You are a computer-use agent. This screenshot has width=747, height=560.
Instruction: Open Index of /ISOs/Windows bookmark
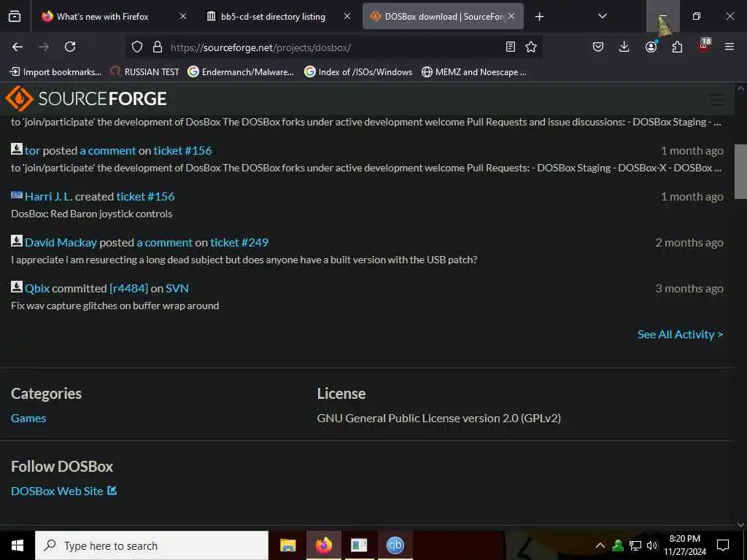pos(358,72)
